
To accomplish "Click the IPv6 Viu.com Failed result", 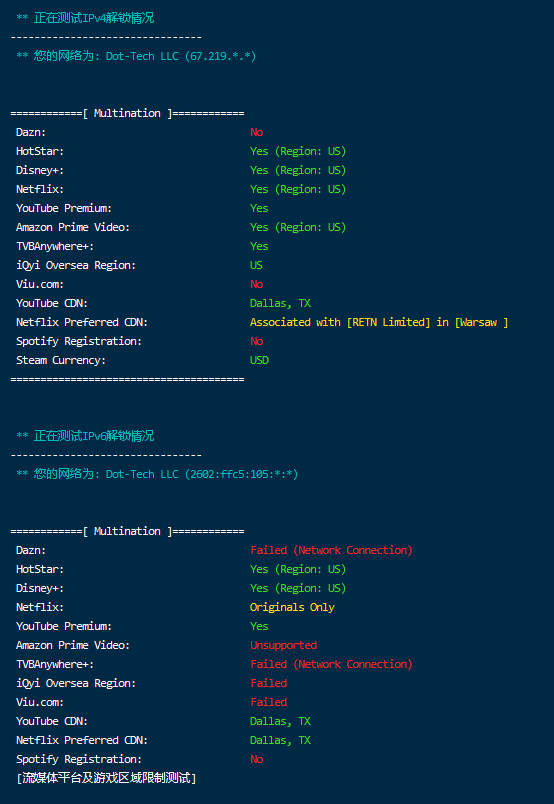I will tap(269, 702).
